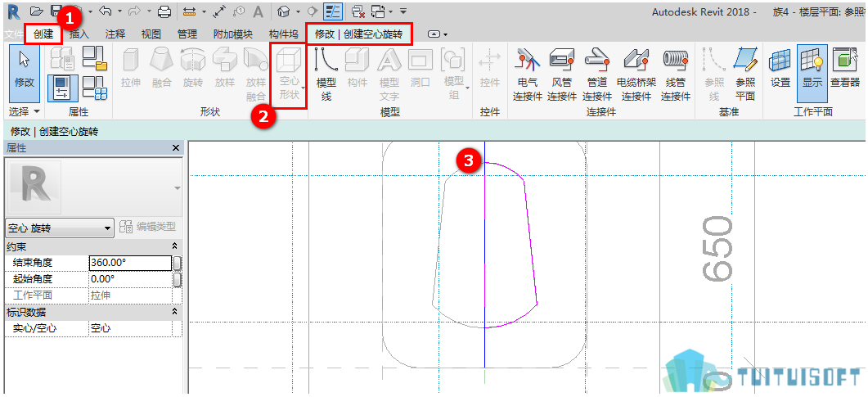Switch to the 创建 ribbon tab
This screenshot has width=868, height=397.
coord(43,34)
